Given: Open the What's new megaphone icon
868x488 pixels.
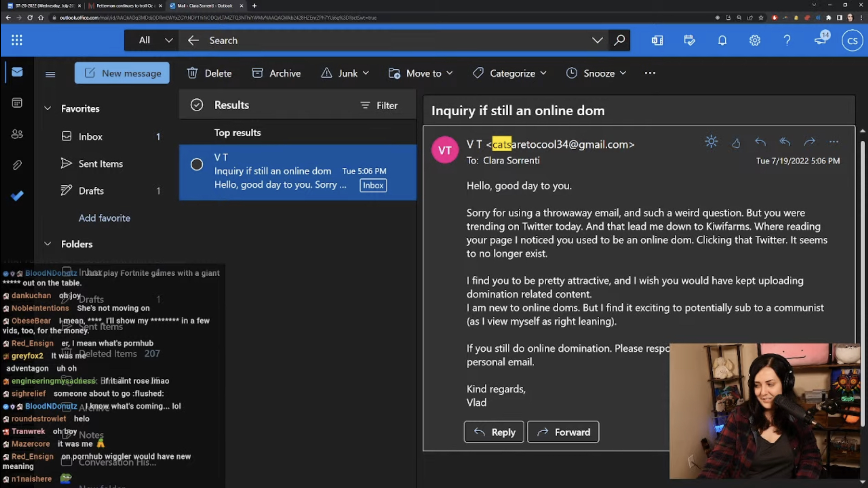Looking at the screenshot, I should 820,39.
